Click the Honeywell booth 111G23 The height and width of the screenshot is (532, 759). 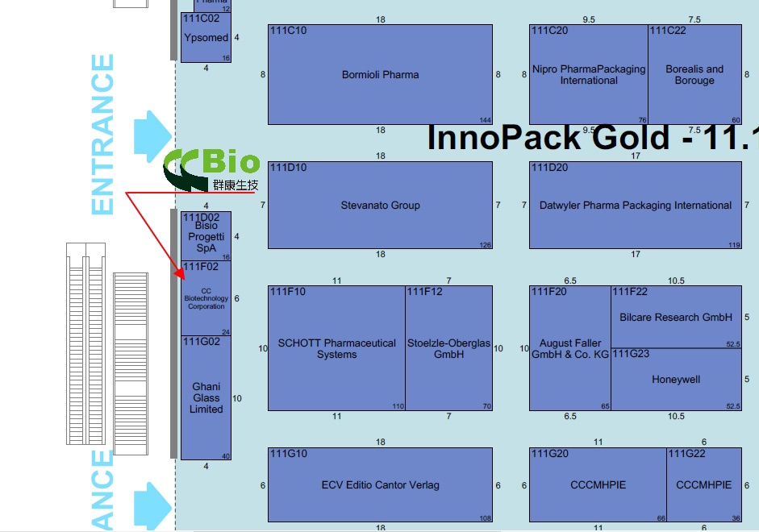point(676,379)
